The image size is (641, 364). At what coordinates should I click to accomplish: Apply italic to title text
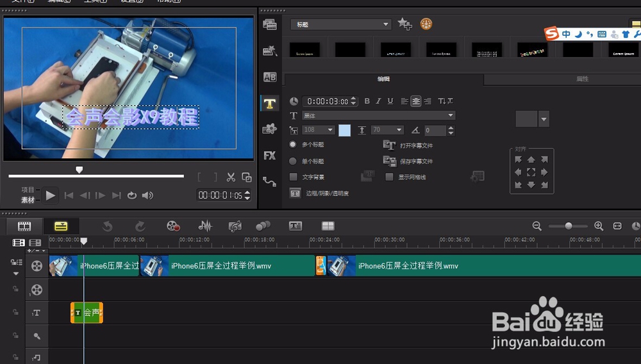pyautogui.click(x=378, y=101)
